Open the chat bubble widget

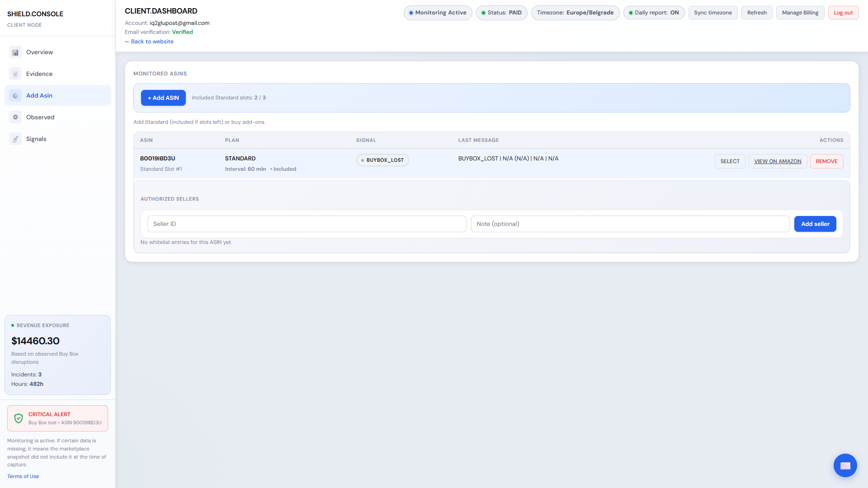pos(845,465)
